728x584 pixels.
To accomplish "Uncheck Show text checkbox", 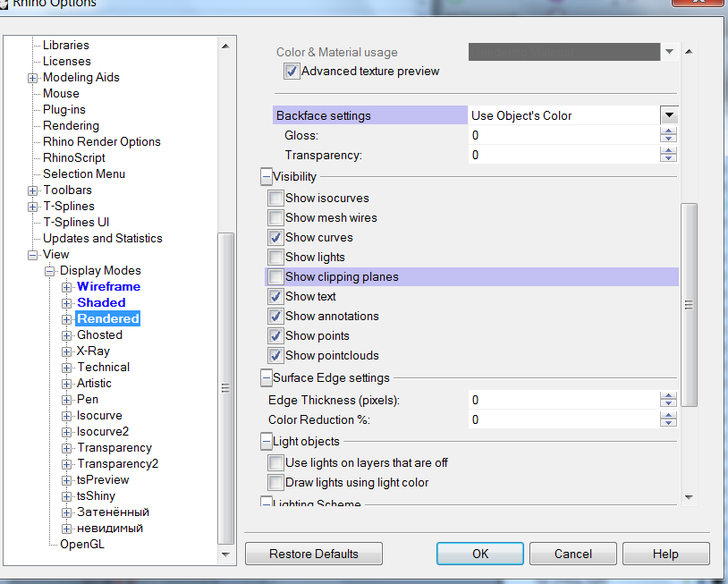I will pos(275,296).
